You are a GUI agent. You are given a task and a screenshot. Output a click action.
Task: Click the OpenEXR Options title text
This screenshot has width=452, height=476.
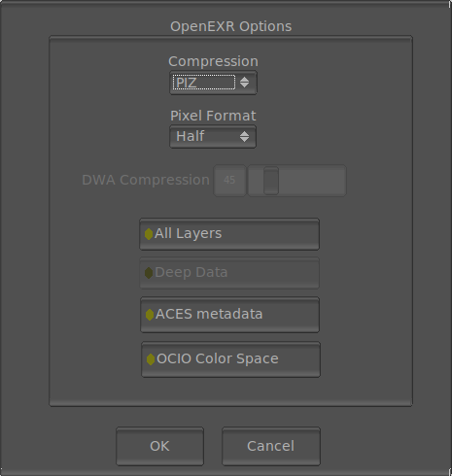(x=231, y=26)
